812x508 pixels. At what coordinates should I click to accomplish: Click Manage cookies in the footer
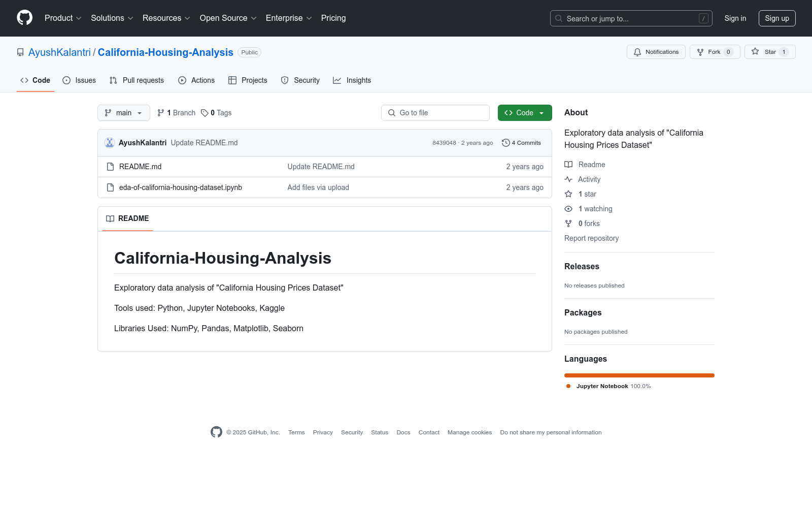(x=469, y=432)
